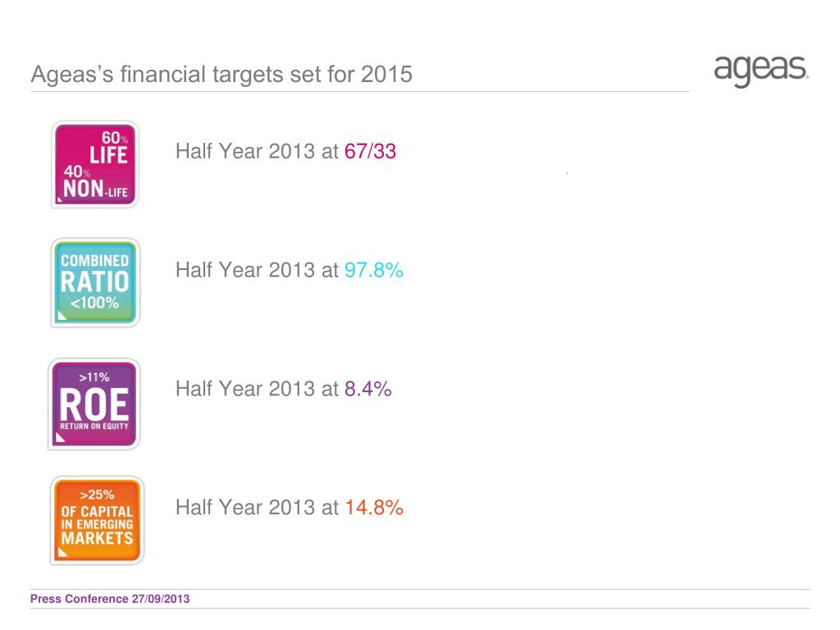Click Half Year 2013 text beside ROE badge
This screenshot has width=840, height=630.
click(x=245, y=389)
